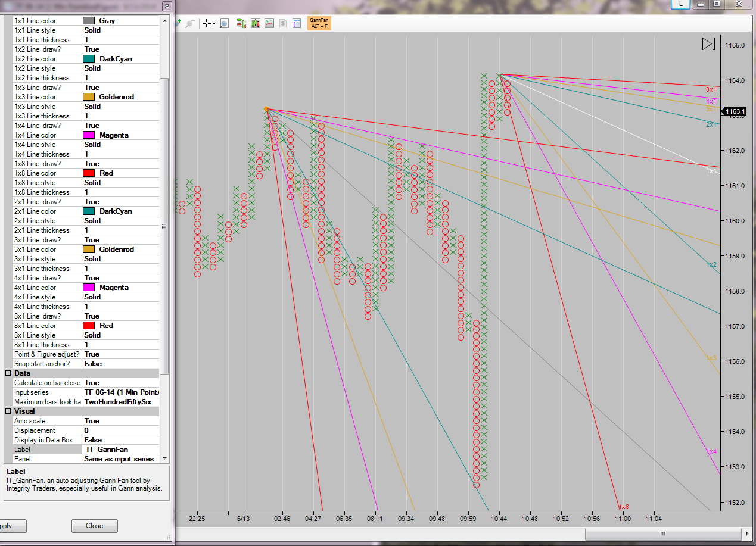Click the grayed-out Strategies dollar icon

coord(283,23)
